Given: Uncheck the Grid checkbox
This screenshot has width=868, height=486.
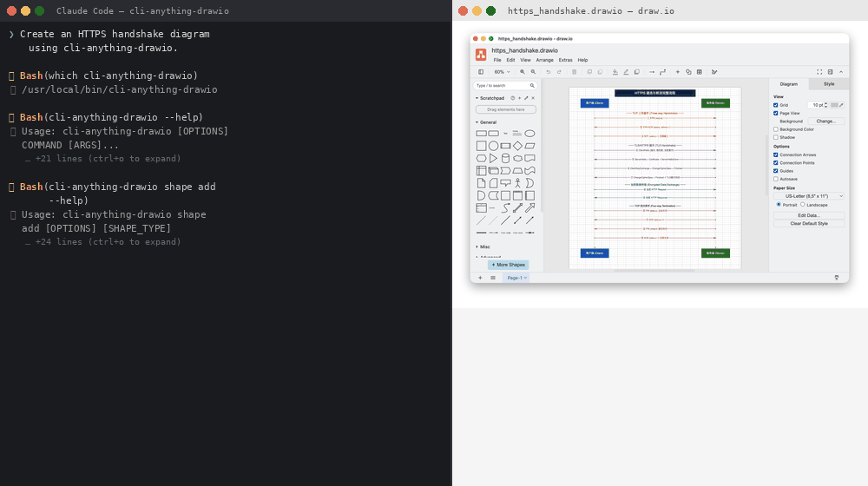Looking at the screenshot, I should tap(776, 105).
